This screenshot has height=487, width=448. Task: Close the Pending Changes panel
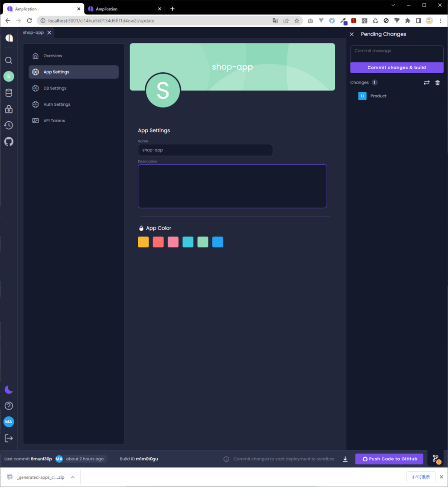pyautogui.click(x=352, y=34)
